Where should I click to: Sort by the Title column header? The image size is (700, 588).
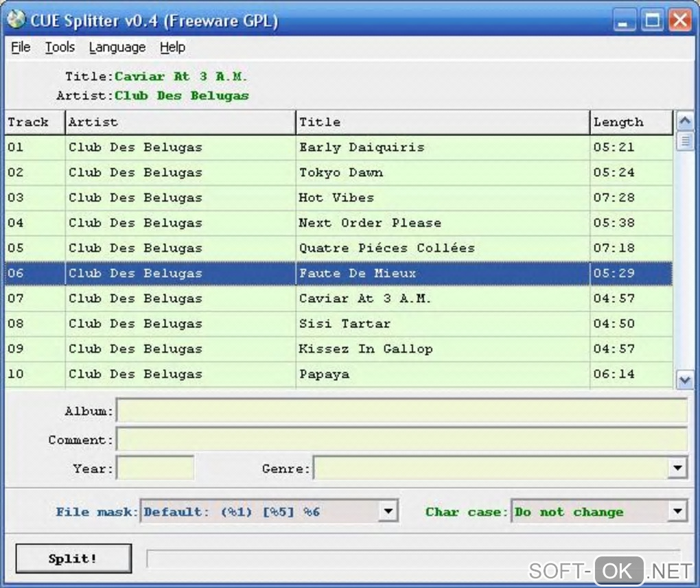click(x=443, y=122)
